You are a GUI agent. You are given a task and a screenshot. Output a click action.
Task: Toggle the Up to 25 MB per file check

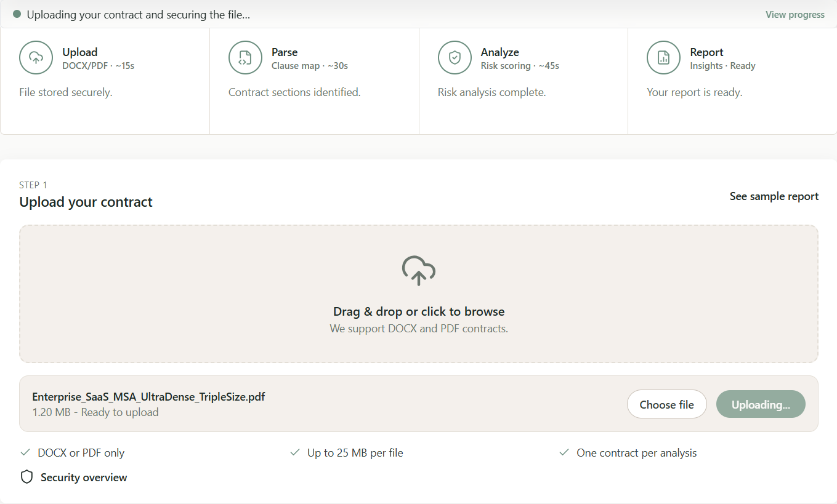click(294, 452)
